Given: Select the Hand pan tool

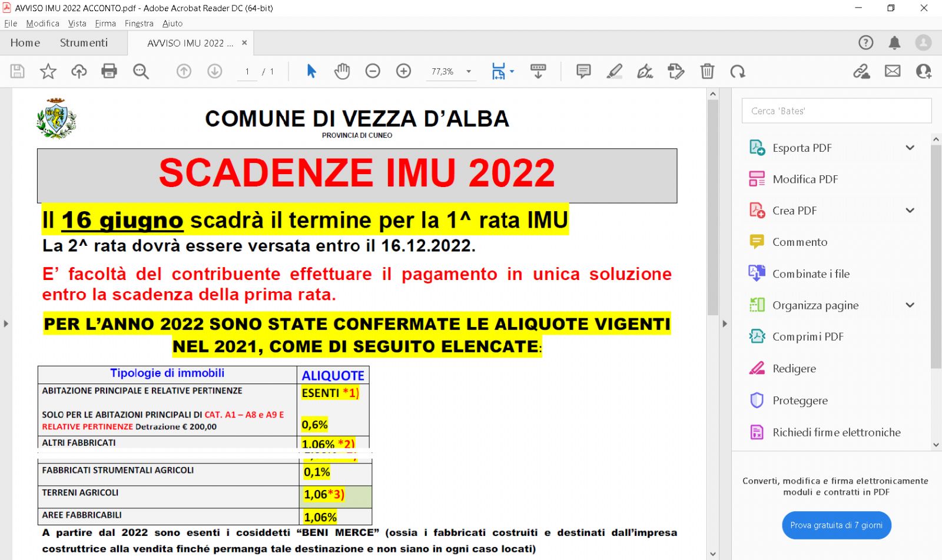Looking at the screenshot, I should (342, 71).
